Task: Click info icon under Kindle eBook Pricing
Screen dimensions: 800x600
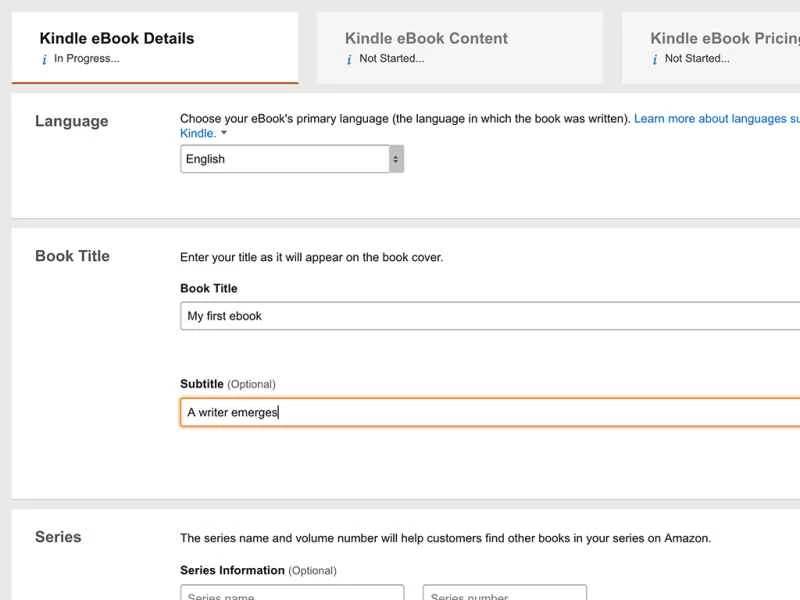Action: click(654, 59)
